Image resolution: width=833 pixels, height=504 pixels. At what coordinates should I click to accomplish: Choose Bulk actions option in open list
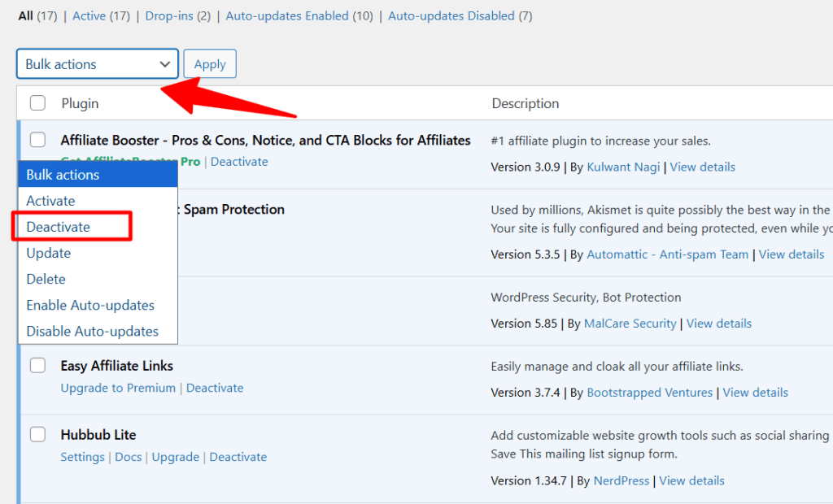(98, 175)
